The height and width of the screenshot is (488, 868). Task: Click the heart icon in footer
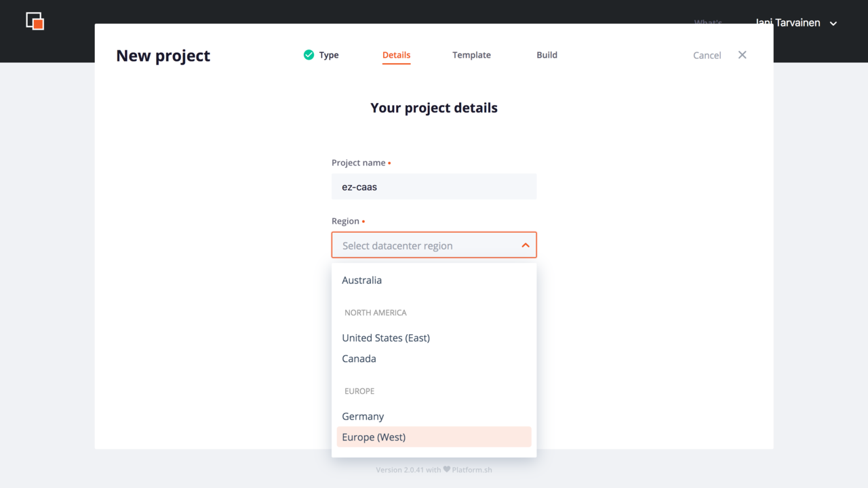(x=447, y=469)
